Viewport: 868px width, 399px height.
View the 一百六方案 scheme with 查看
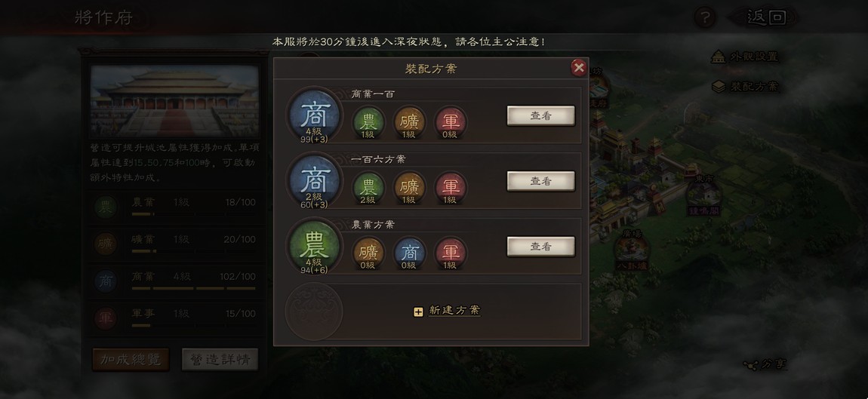(541, 181)
